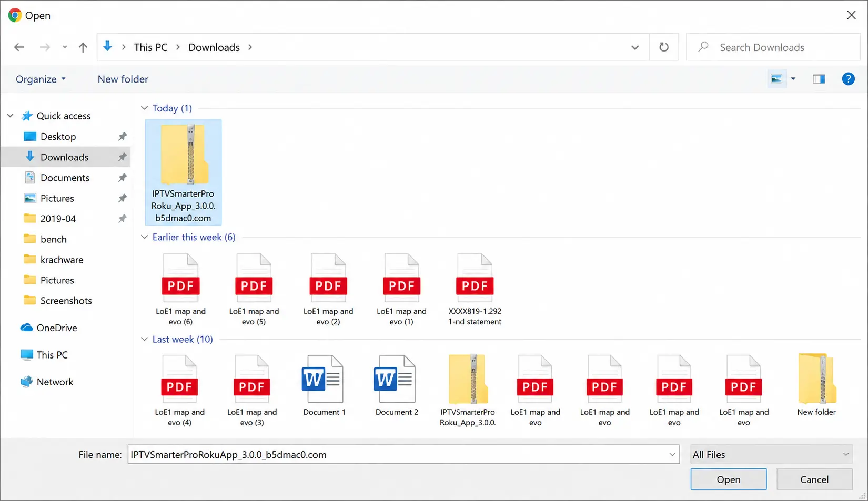Collapse the Earlier this week (6) group
The image size is (868, 501).
point(145,237)
